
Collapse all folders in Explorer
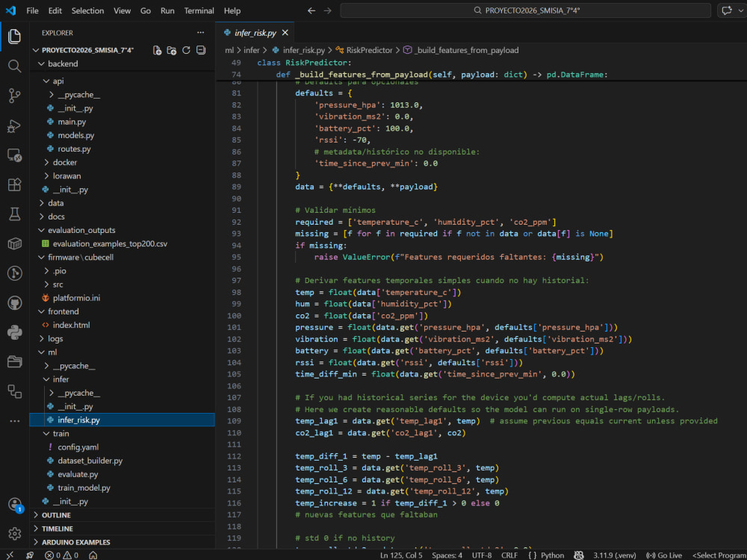pos(201,51)
